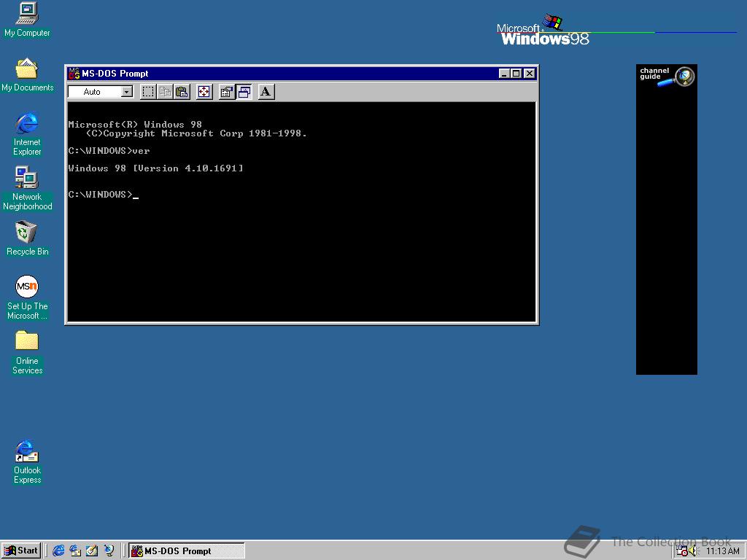Click the Copyright Microsoft Corp 1981-1998 line
This screenshot has height=560, width=747.
[196, 133]
